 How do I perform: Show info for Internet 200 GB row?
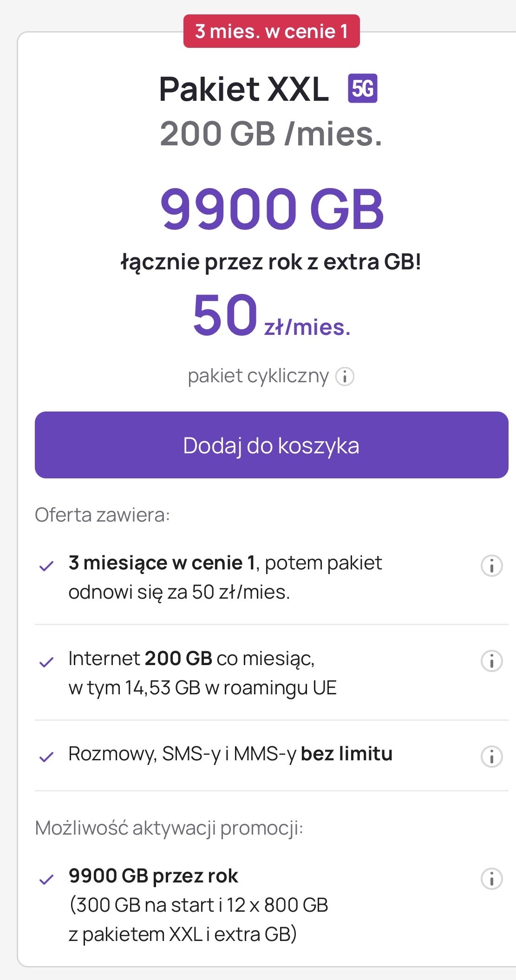tap(491, 661)
